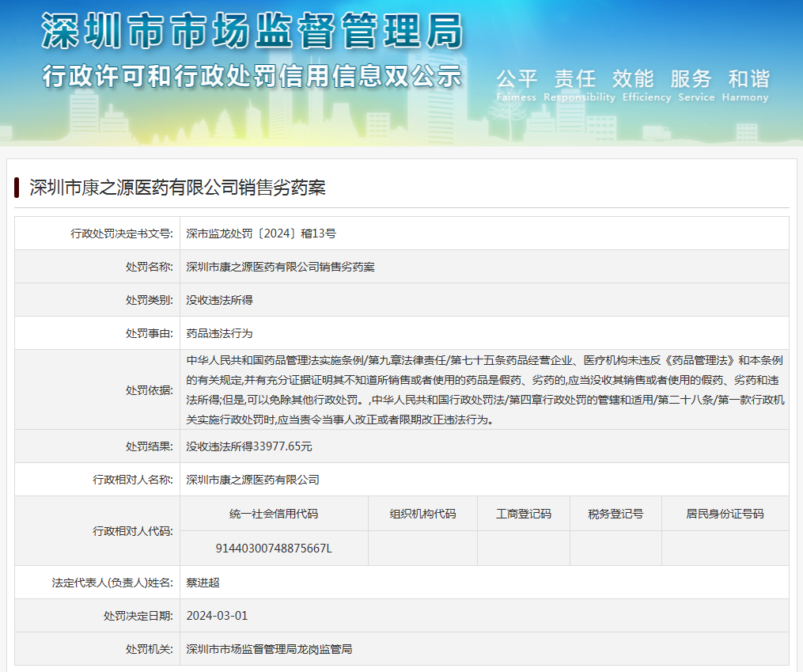803x672 pixels.
Task: Click the value 没收违法所得 in 处罚类别 row
Action: point(220,300)
